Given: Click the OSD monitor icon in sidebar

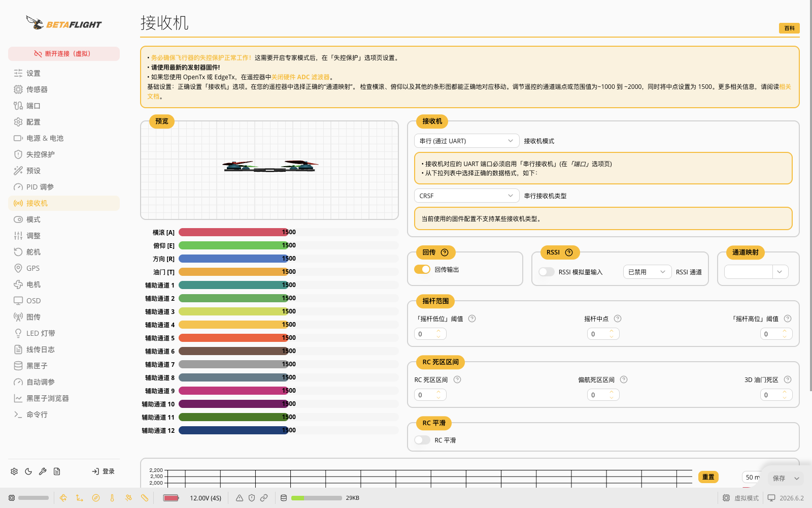Looking at the screenshot, I should (18, 301).
